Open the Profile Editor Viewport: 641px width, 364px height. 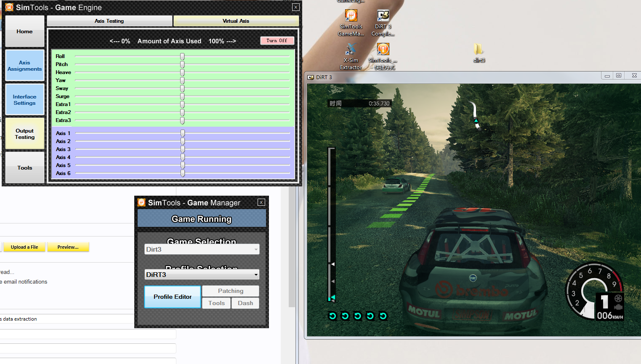[173, 297]
